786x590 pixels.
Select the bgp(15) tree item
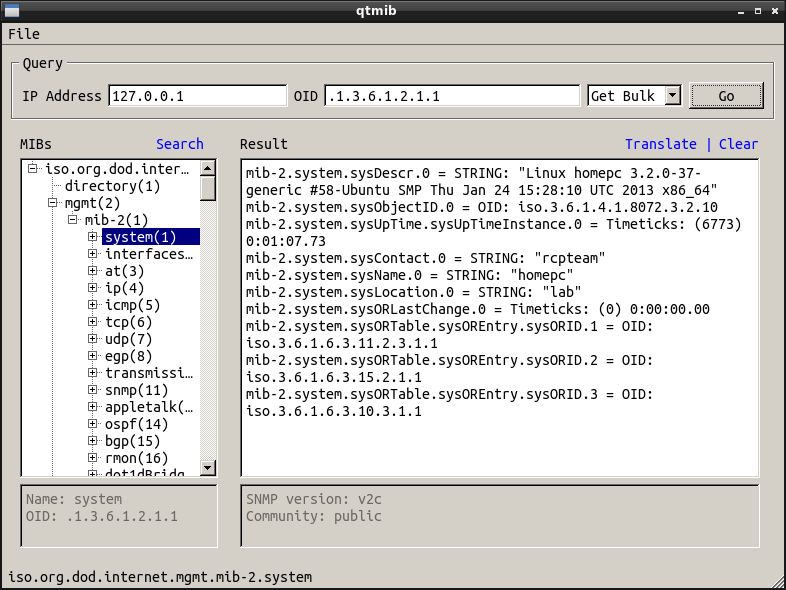tap(132, 441)
